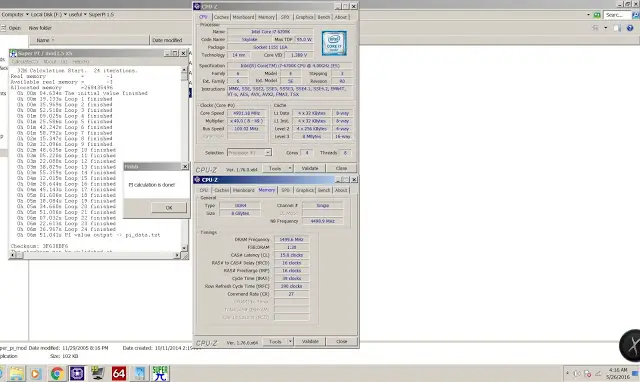Launch media player from taskbar

tap(36, 373)
